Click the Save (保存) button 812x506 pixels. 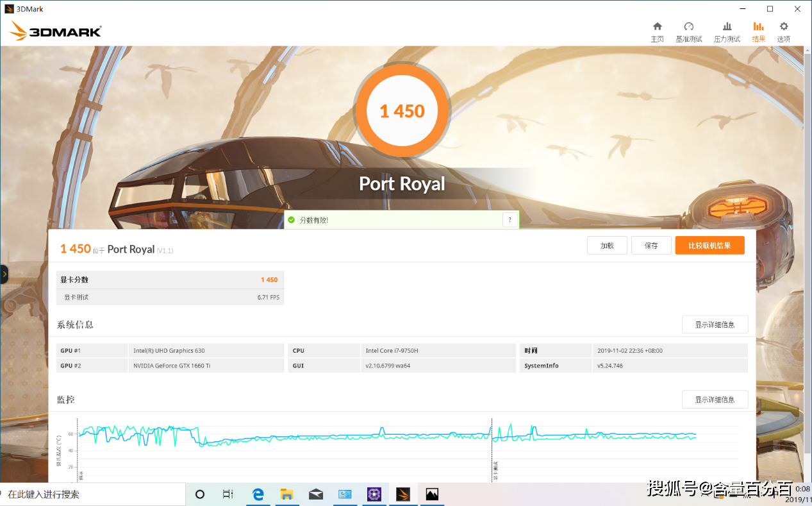click(x=651, y=246)
